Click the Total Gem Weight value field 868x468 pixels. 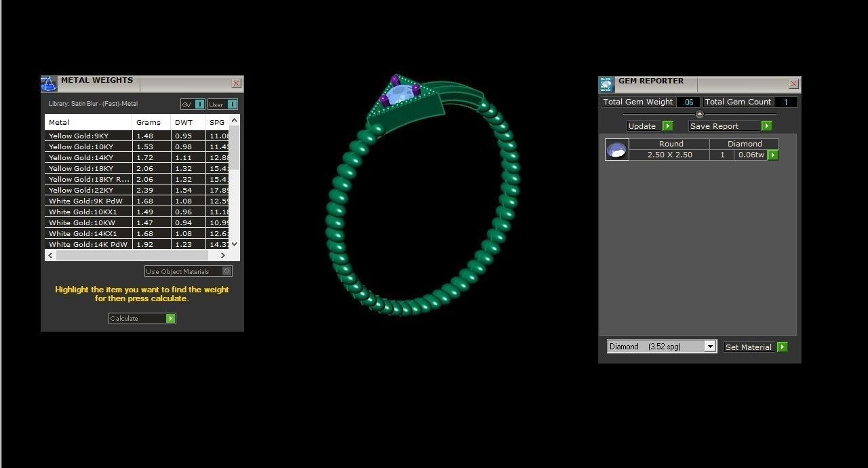point(688,102)
